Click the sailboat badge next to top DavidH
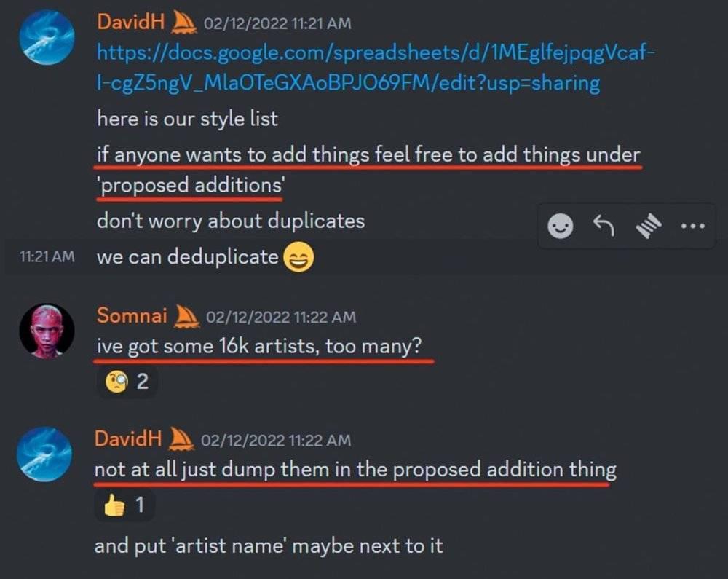The width and height of the screenshot is (728, 579). (x=184, y=23)
